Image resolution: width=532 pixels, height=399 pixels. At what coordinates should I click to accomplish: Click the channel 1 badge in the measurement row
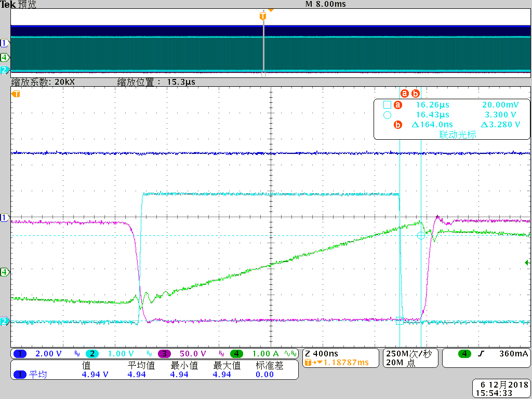click(20, 375)
